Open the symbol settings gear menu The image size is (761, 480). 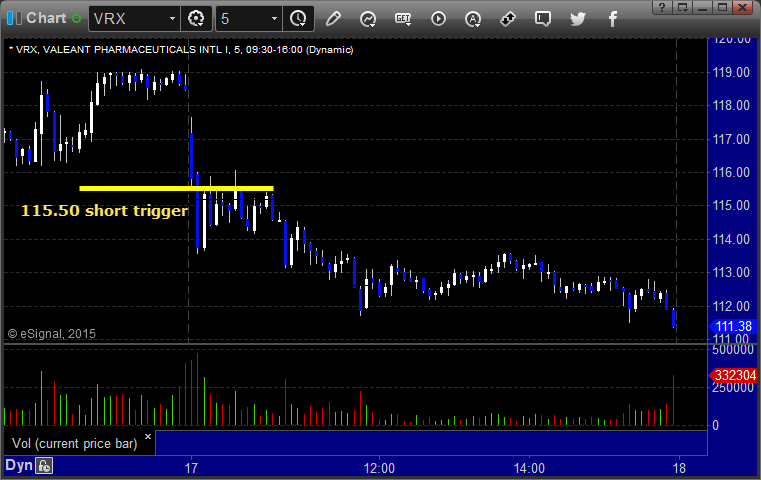196,19
